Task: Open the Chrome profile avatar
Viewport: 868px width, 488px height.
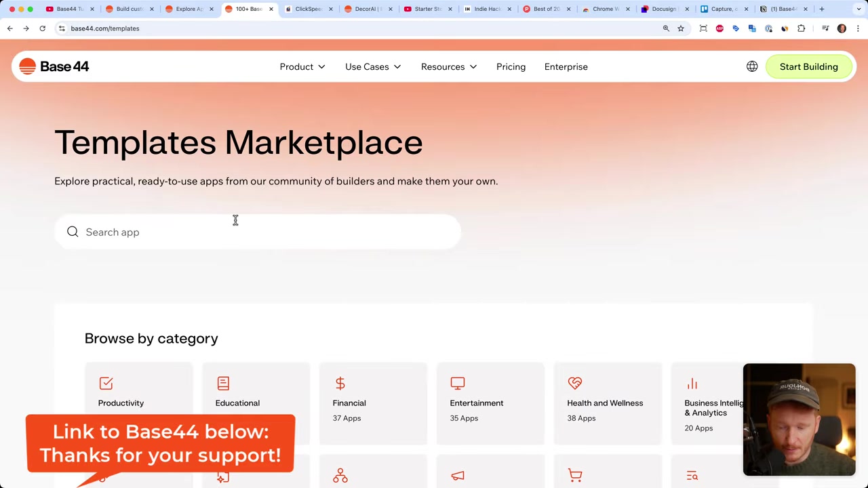Action: (842, 28)
